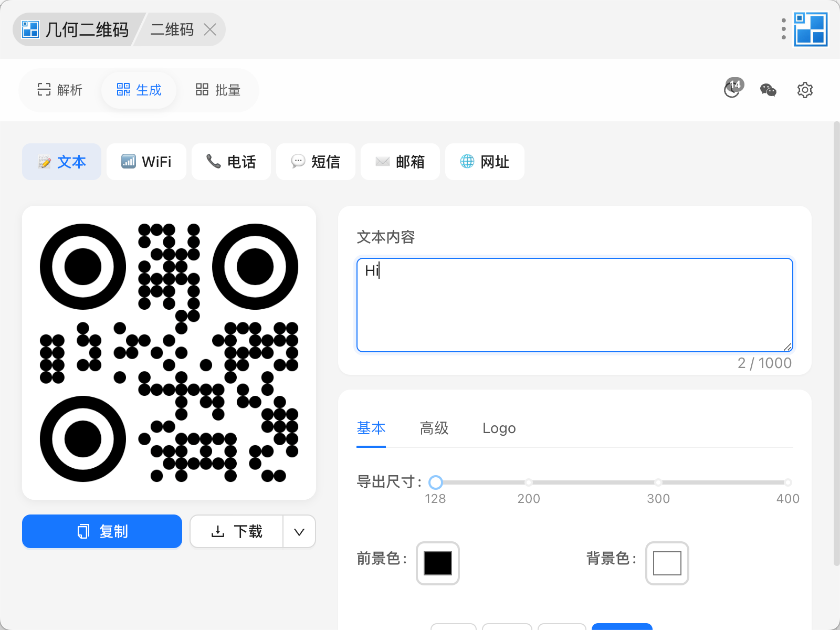Select the 短信 SMS QR type
Image resolution: width=840 pixels, height=630 pixels.
click(316, 162)
